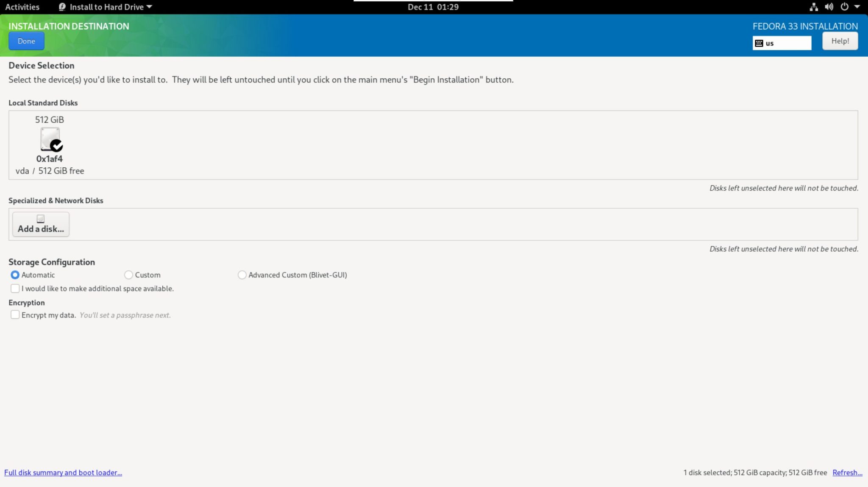Enable Encrypt my data checkbox
The width and height of the screenshot is (868, 487).
click(x=15, y=314)
